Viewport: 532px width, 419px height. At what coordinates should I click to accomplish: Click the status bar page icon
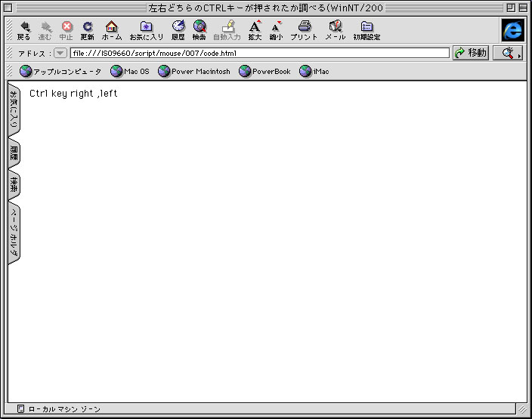pos(20,409)
